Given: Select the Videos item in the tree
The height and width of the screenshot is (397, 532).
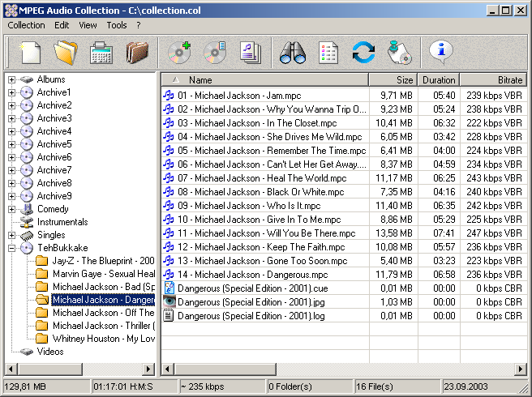Looking at the screenshot, I should 50,352.
